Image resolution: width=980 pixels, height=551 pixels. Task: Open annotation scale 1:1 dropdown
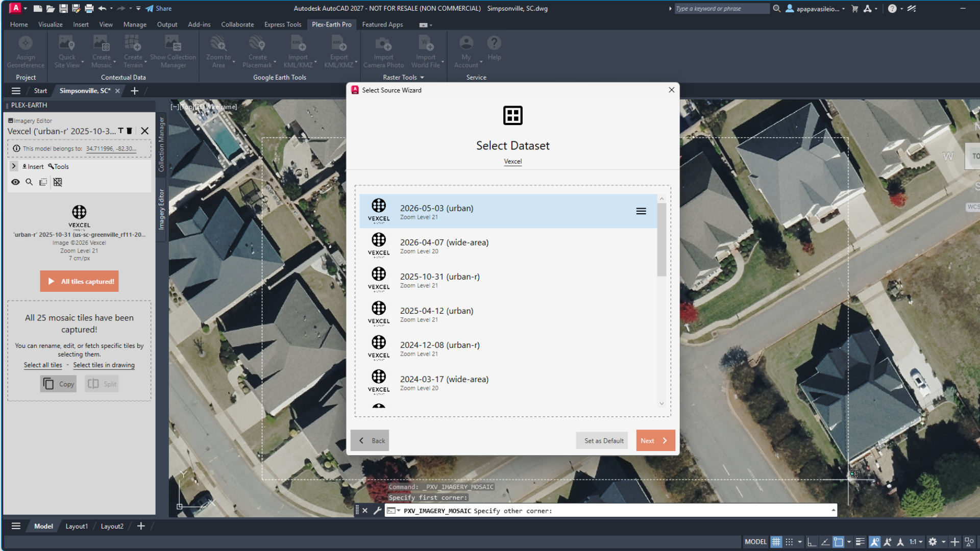(x=916, y=542)
